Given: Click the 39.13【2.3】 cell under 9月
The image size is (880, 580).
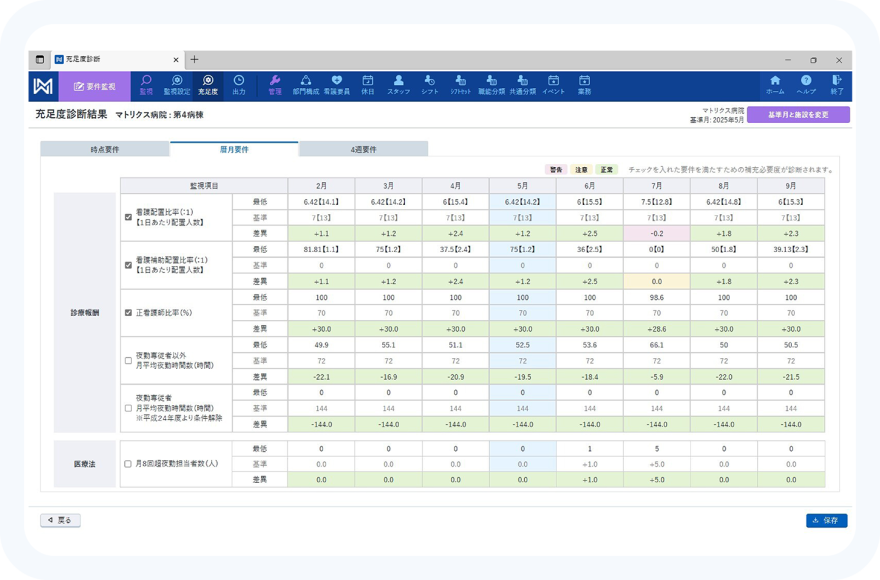Looking at the screenshot, I should (x=791, y=249).
